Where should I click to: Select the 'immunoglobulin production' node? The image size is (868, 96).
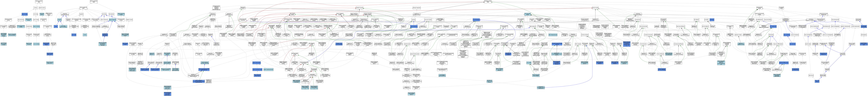(x=513, y=44)
